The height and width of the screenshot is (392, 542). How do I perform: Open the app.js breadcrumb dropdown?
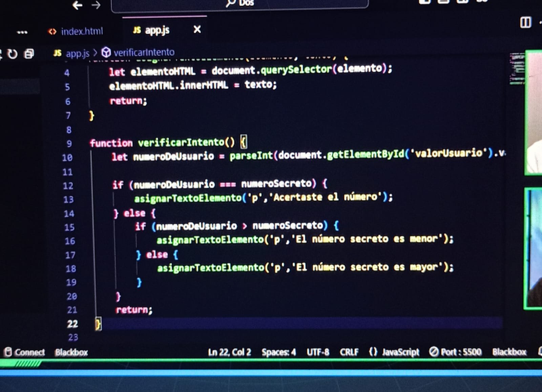click(x=77, y=53)
